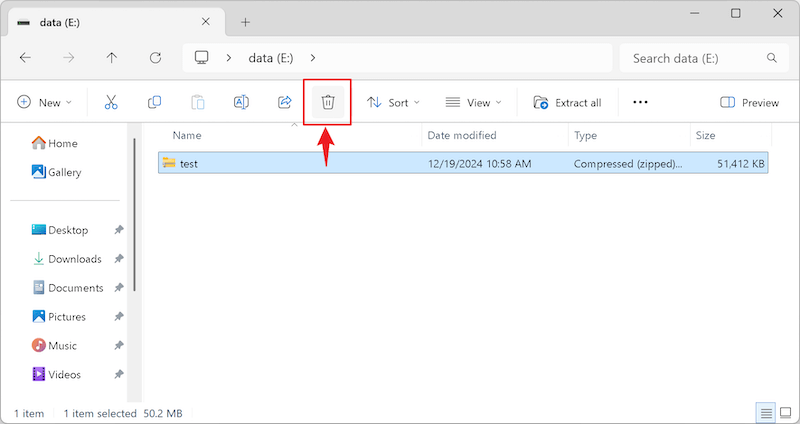This screenshot has width=800, height=424.
Task: Click the 12/19/2024 10:58 AM date cell
Action: (480, 164)
